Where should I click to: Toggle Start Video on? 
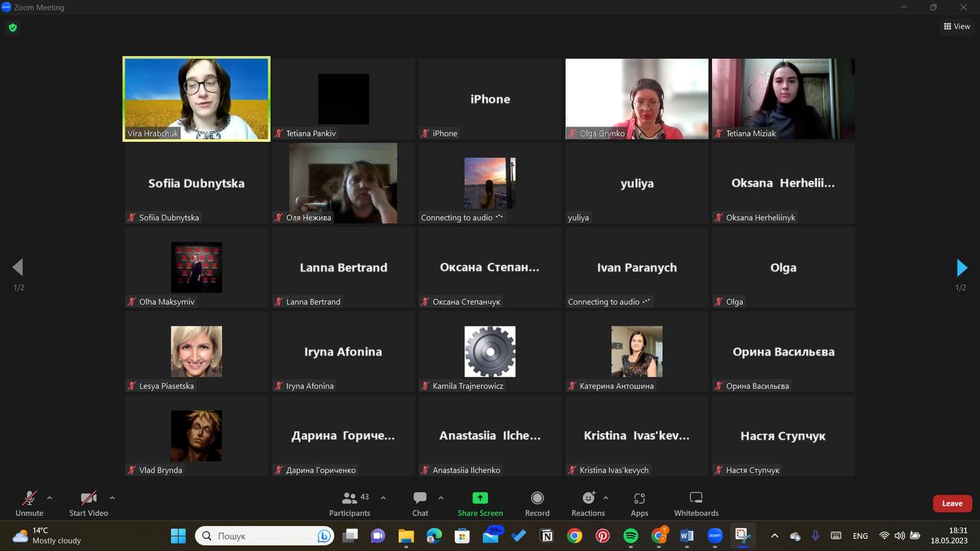(89, 504)
